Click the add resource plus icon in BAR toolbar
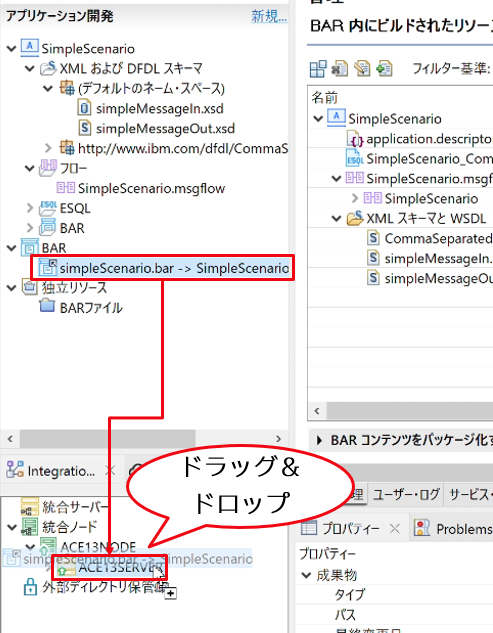The image size is (493, 633). (384, 68)
